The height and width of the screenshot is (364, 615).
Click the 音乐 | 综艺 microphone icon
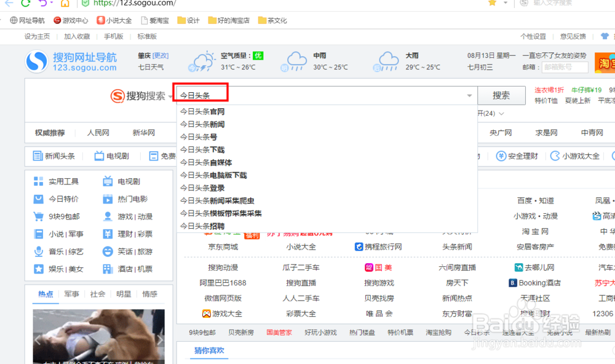(38, 251)
